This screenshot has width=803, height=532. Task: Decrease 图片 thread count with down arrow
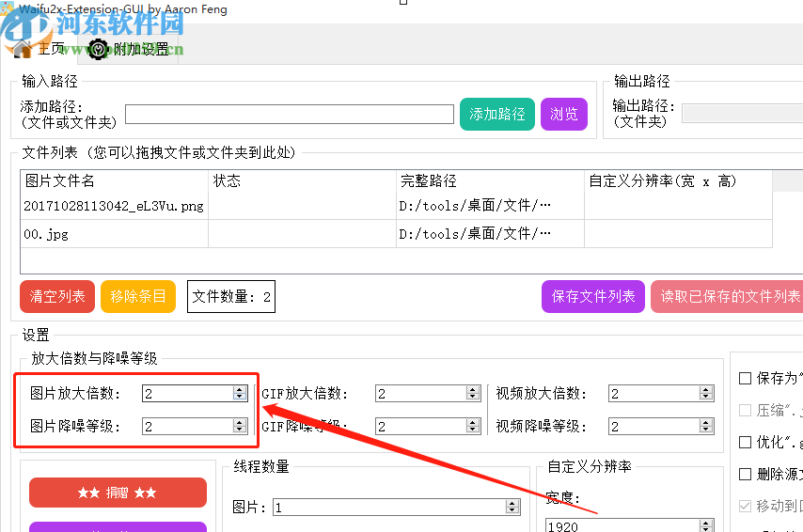point(512,511)
